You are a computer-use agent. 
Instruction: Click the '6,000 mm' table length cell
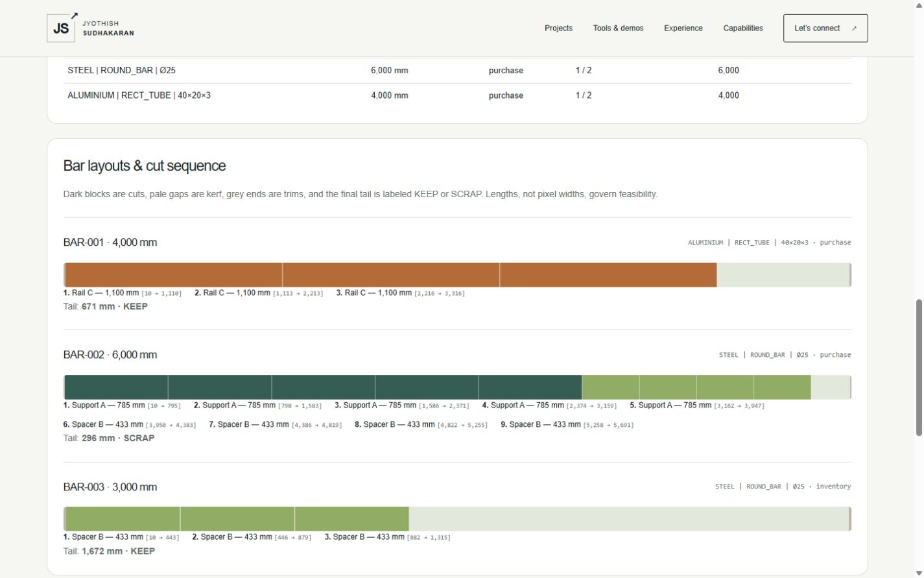click(x=390, y=70)
